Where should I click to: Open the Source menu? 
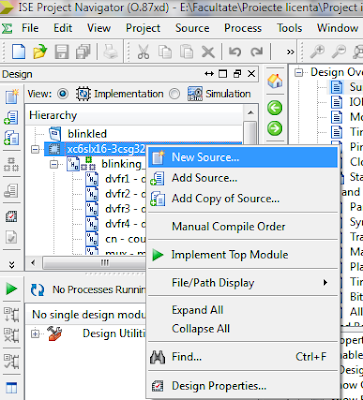(x=192, y=28)
